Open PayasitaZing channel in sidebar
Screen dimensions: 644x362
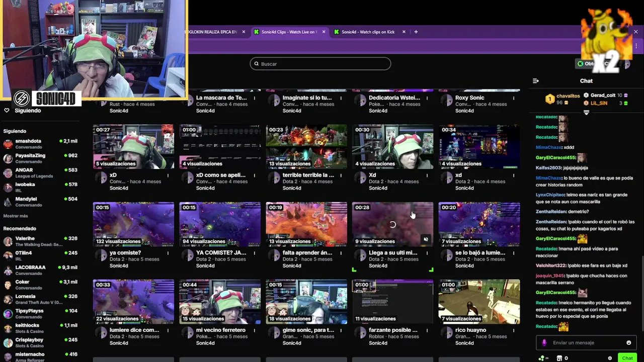40,158
